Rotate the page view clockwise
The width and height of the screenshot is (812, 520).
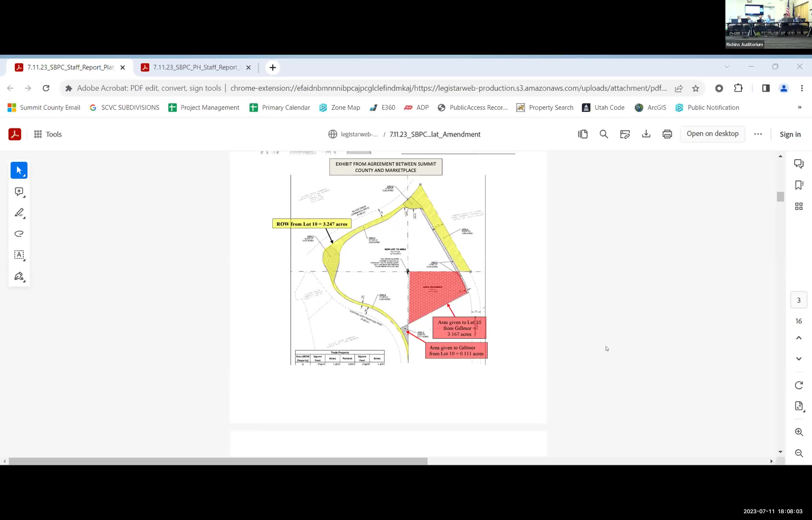[x=798, y=385]
